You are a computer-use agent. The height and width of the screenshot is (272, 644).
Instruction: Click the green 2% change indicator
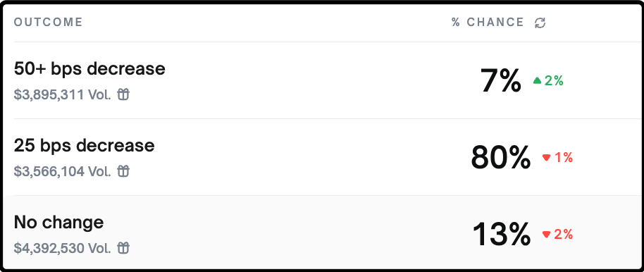(554, 81)
